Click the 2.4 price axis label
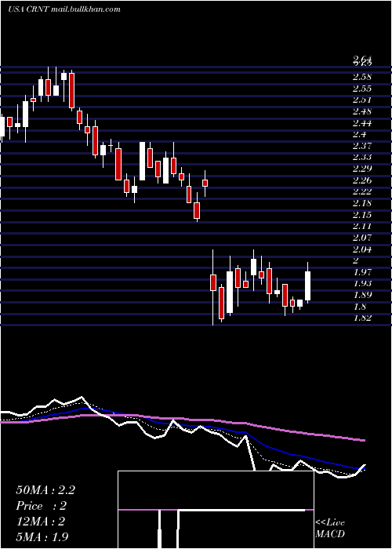Viewport: 392px width, 549px height. (360, 134)
